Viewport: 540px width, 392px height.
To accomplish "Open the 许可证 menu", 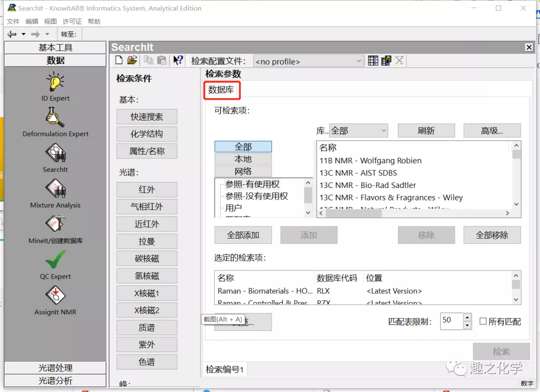I will [72, 21].
